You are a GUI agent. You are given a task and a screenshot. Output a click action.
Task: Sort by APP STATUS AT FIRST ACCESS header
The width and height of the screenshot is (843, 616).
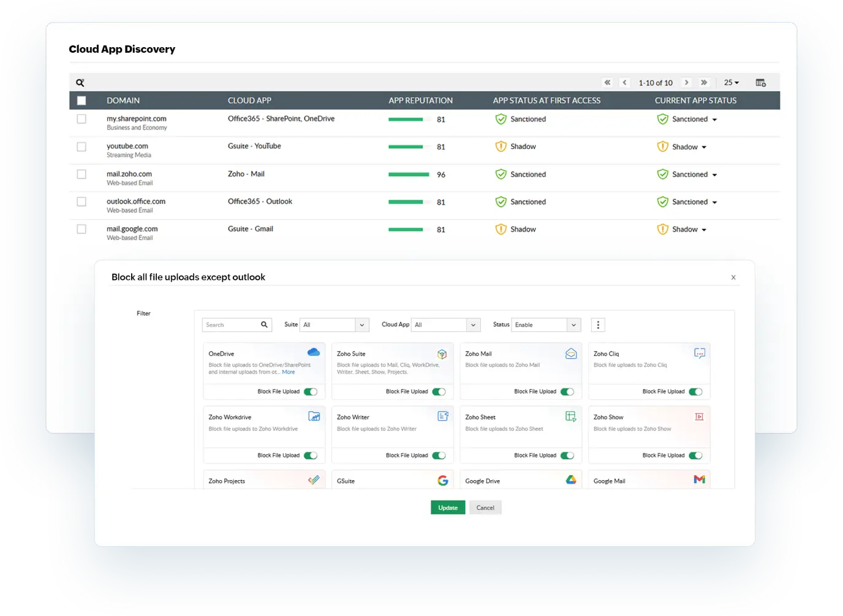547,100
